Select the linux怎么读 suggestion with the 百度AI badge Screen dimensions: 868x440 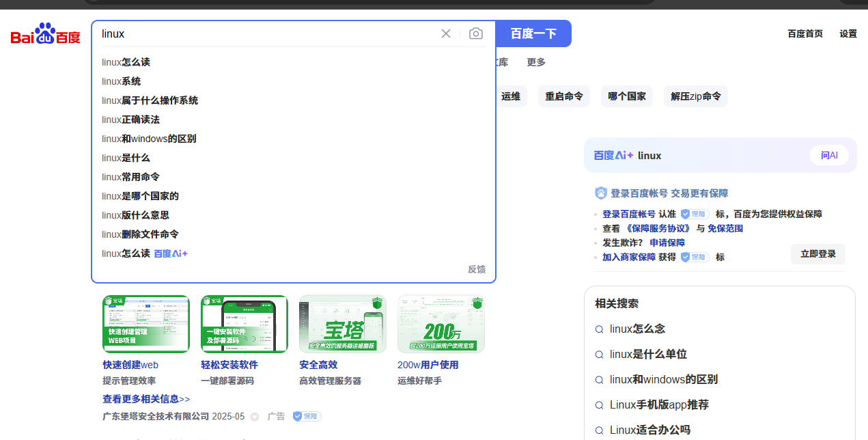pyautogui.click(x=145, y=253)
